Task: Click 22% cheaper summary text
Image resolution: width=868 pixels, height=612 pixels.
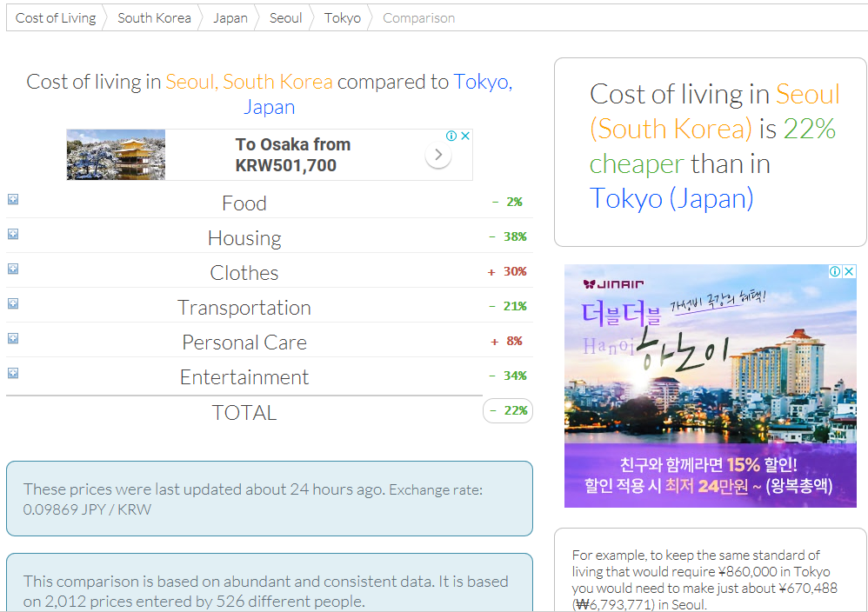Action: 712,146
